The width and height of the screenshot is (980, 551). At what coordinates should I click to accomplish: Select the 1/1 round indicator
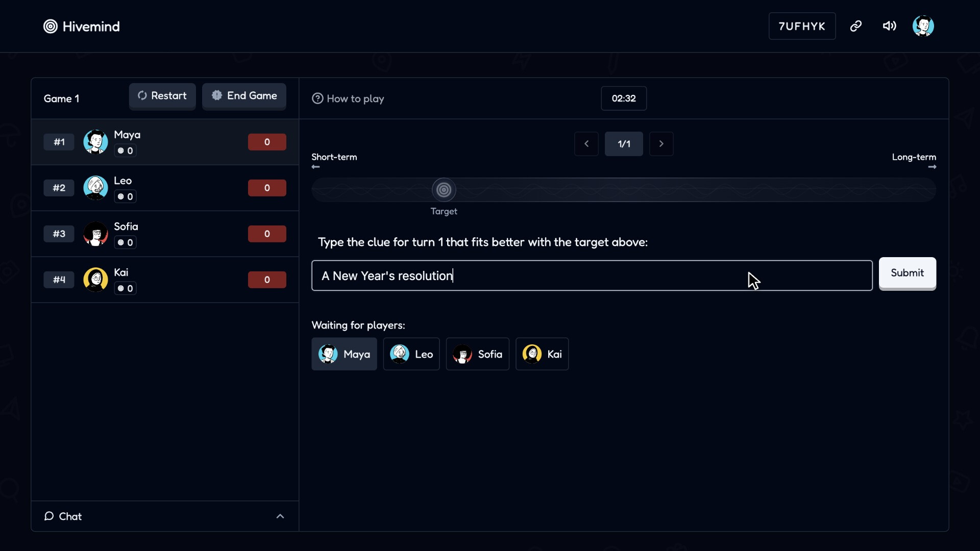624,144
